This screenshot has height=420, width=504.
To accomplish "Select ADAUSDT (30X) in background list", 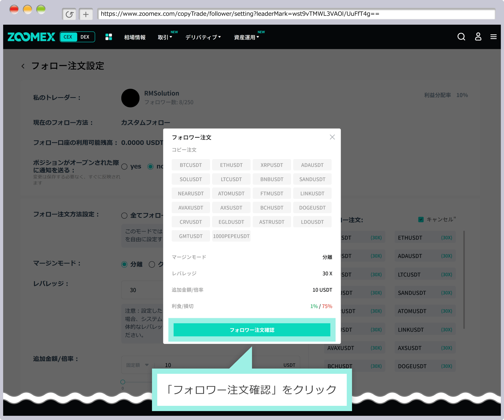I will coord(425,256).
